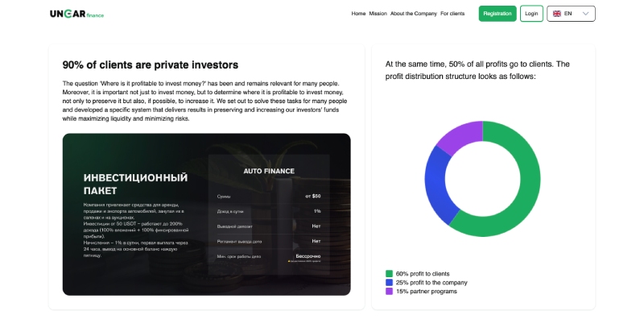Click the Login button
The image size is (644, 332).
tap(531, 14)
